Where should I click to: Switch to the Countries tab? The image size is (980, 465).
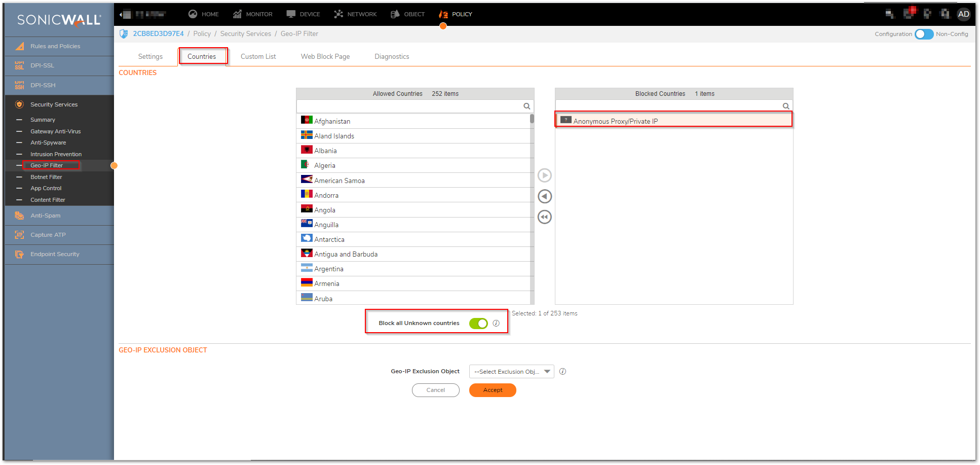[202, 56]
